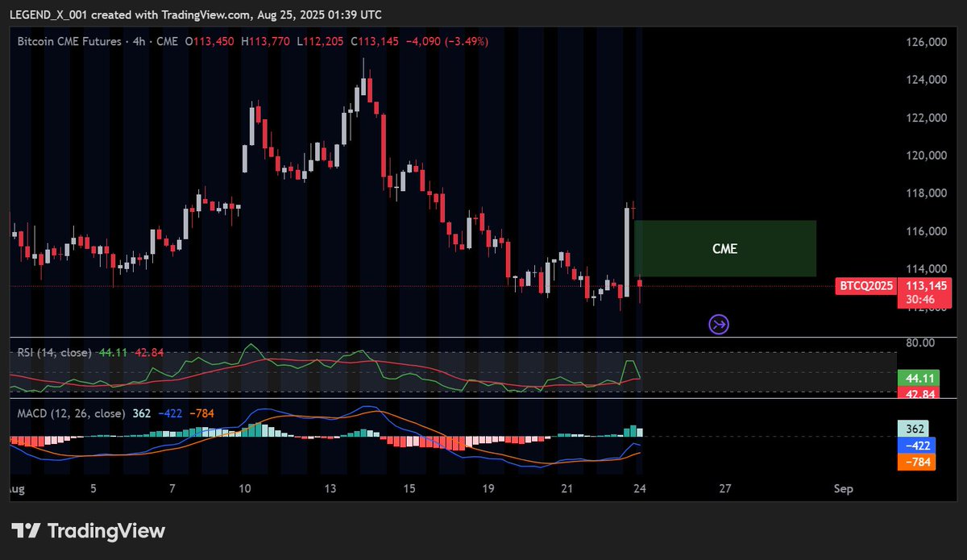Click the 118,000 price axis label
This screenshot has height=560, width=967.
tap(925, 193)
